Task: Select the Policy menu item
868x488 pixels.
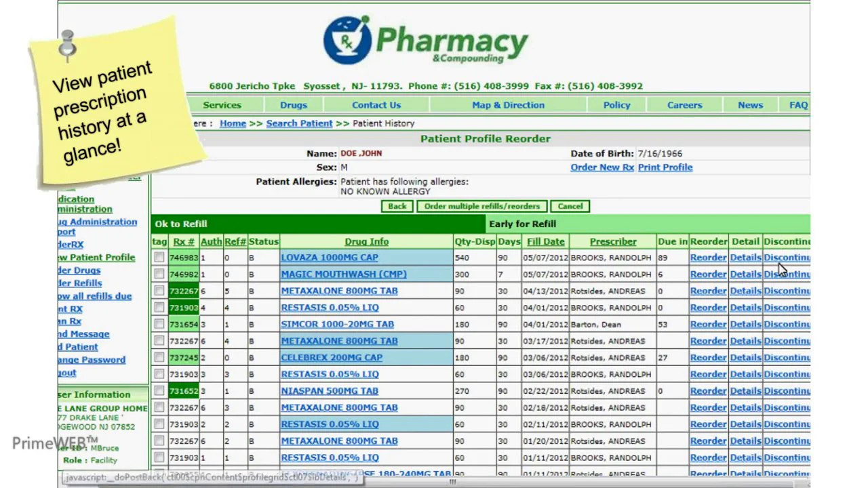Action: (x=617, y=105)
